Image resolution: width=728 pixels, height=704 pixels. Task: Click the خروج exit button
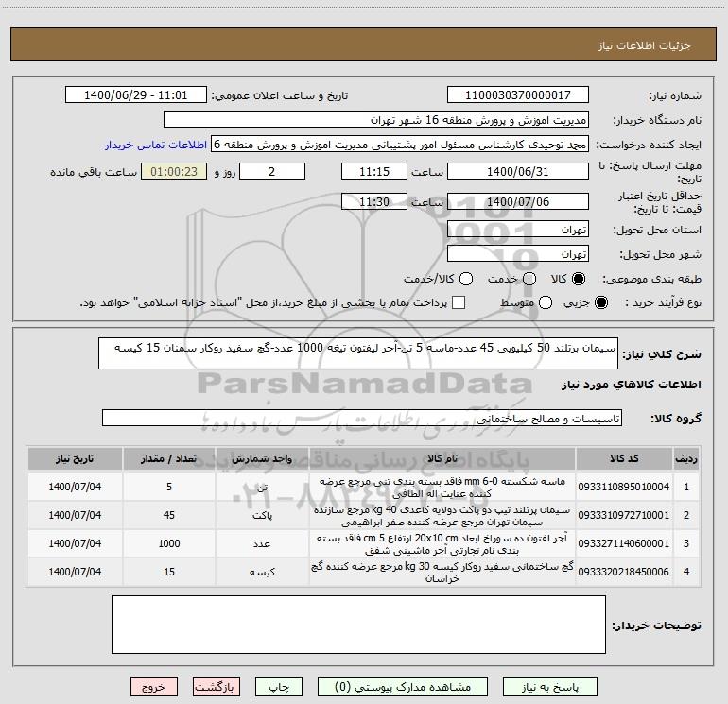[x=154, y=687]
